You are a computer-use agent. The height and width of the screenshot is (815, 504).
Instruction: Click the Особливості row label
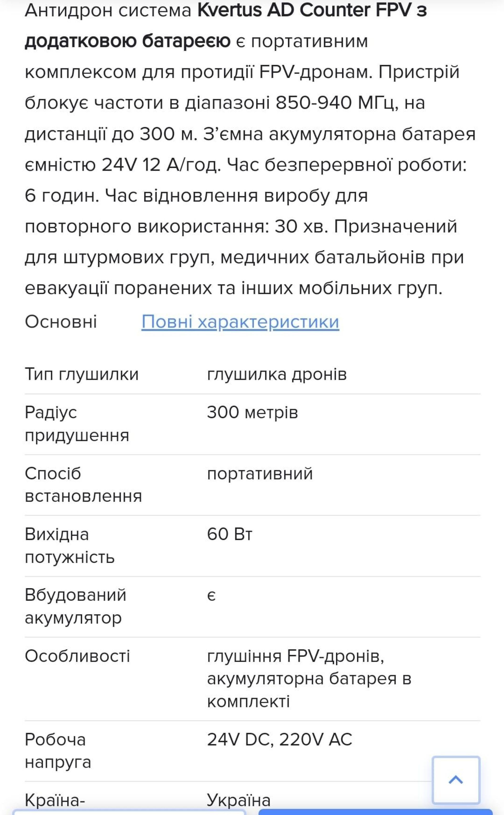coord(77,656)
